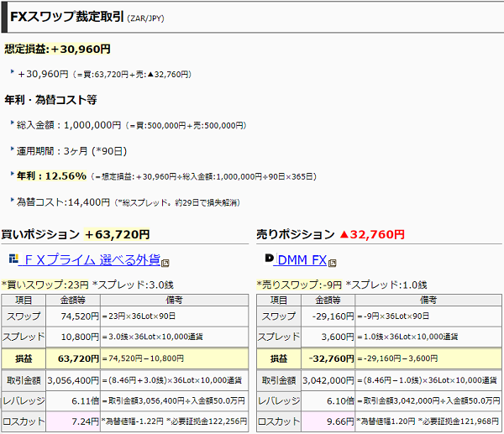Image resolution: width=504 pixels, height=434 pixels.
Task: Click the 6.11倍 leverage cell
Action: click(x=73, y=401)
